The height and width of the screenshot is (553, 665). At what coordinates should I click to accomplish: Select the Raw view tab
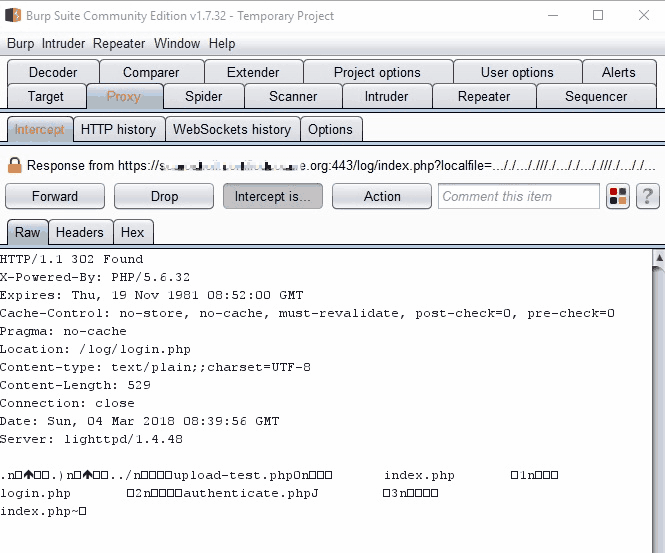point(28,232)
